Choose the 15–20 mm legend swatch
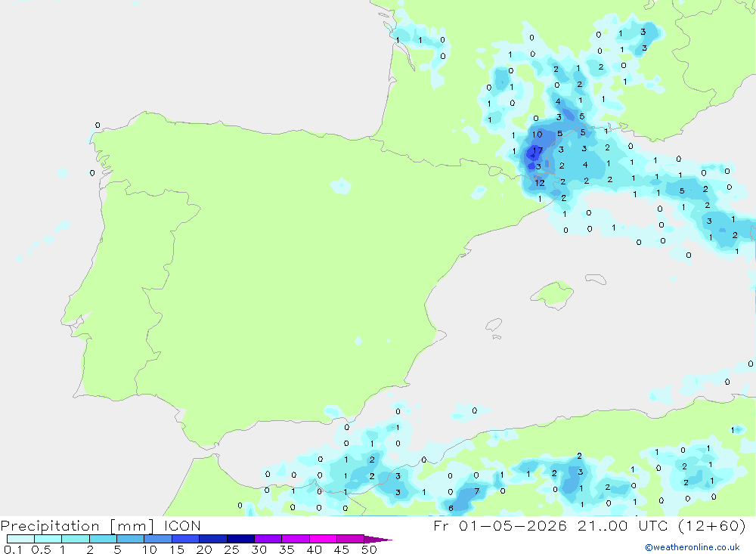This screenshot has height=554, width=756. click(185, 539)
